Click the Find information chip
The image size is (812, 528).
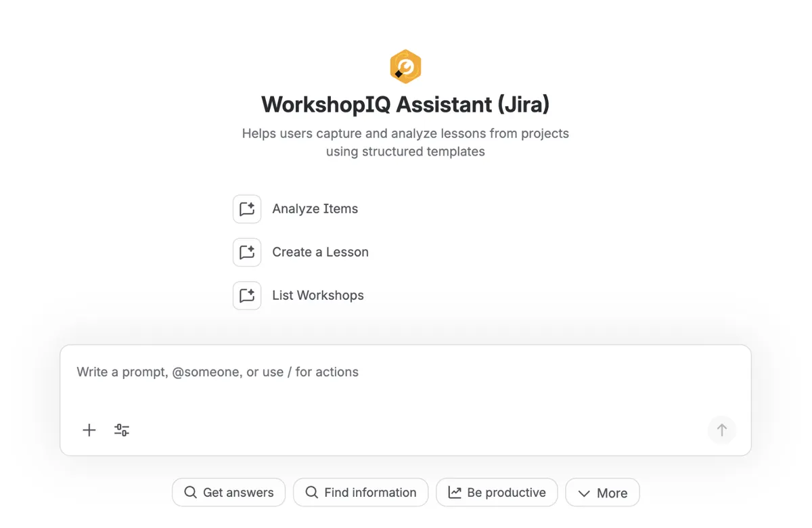pos(361,493)
